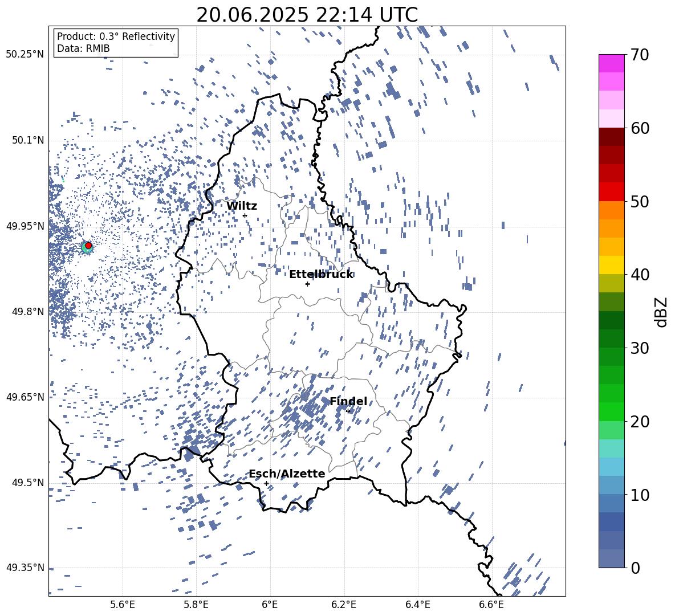Click the orange colorbar segment just below 50
This screenshot has height=616, width=675.
(x=611, y=210)
